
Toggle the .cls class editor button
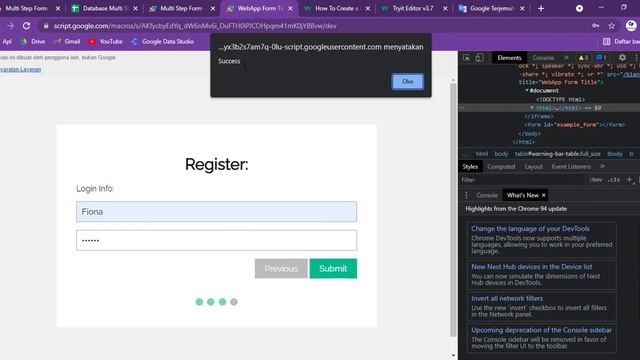[614, 180]
